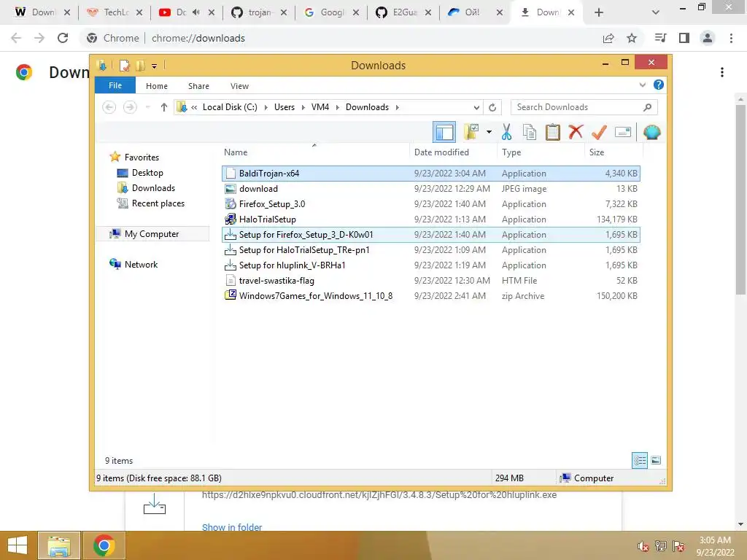This screenshot has width=747, height=560.
Task: Bookmark this page with star icon
Action: coord(632,38)
